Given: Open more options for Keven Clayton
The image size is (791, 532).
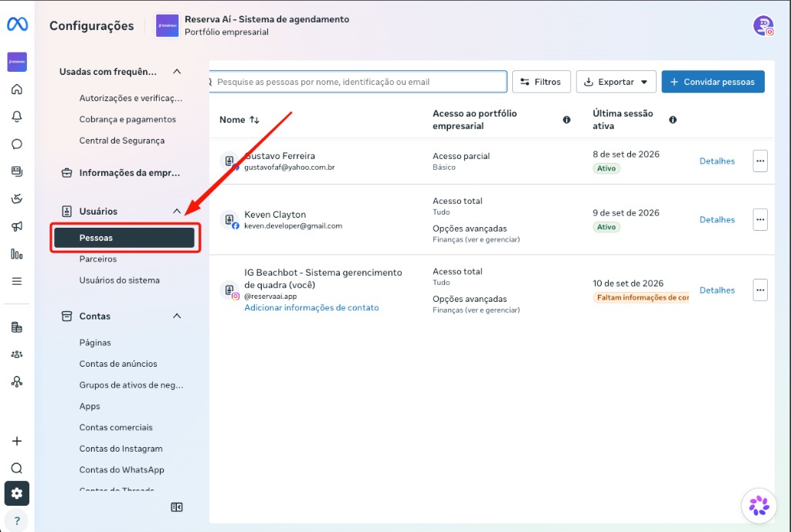Looking at the screenshot, I should coord(760,219).
